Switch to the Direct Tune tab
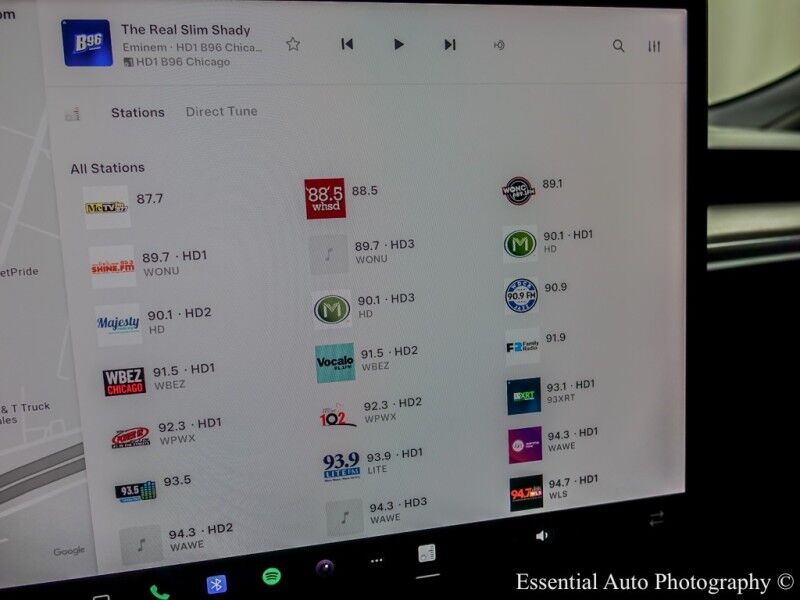Image resolution: width=800 pixels, height=600 pixels. pyautogui.click(x=221, y=112)
